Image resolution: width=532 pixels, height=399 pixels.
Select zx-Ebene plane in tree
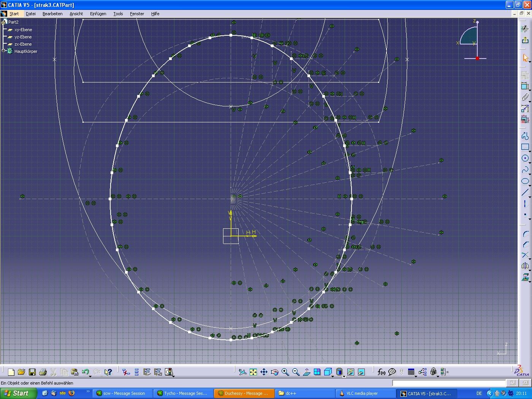(23, 44)
